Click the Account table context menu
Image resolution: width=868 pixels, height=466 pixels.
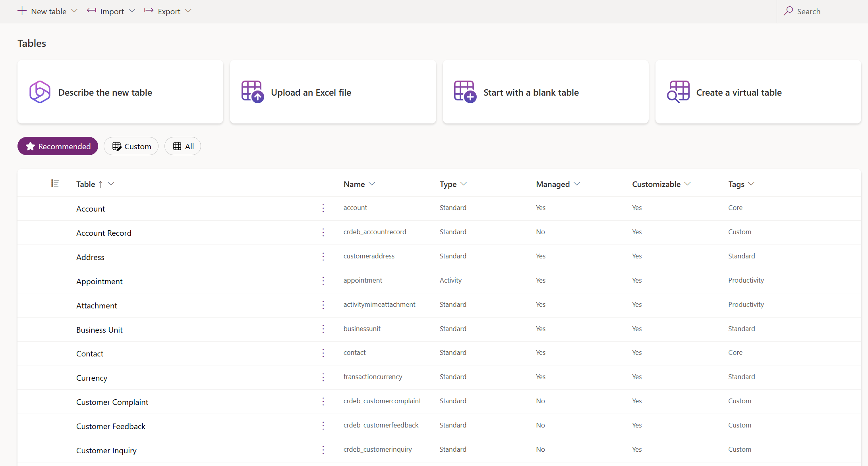point(323,208)
